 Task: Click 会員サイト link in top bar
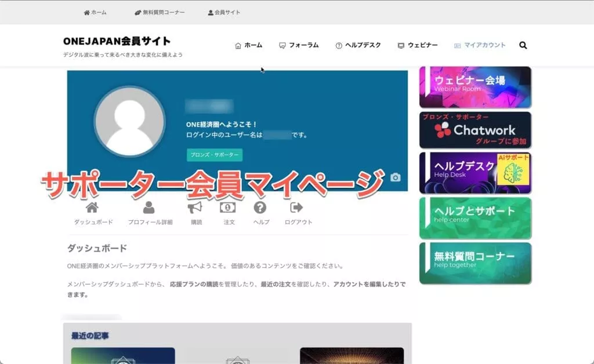point(224,12)
